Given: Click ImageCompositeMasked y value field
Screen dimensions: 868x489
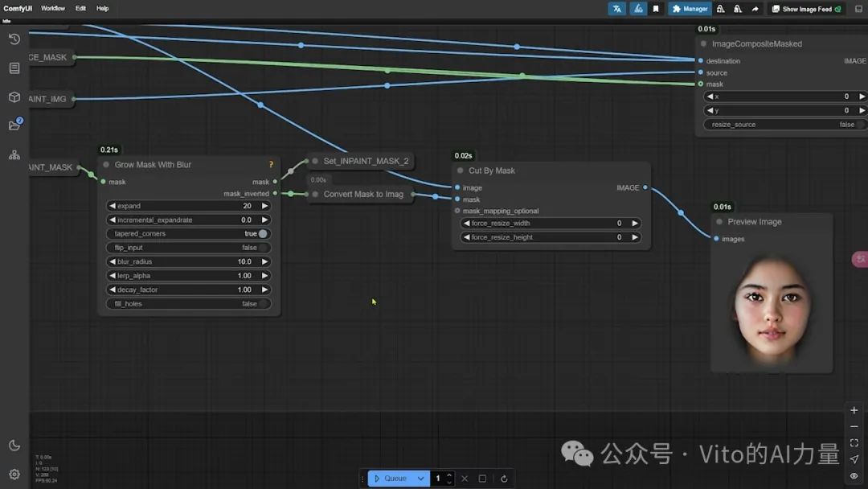Looking at the screenshot, I should tap(784, 110).
